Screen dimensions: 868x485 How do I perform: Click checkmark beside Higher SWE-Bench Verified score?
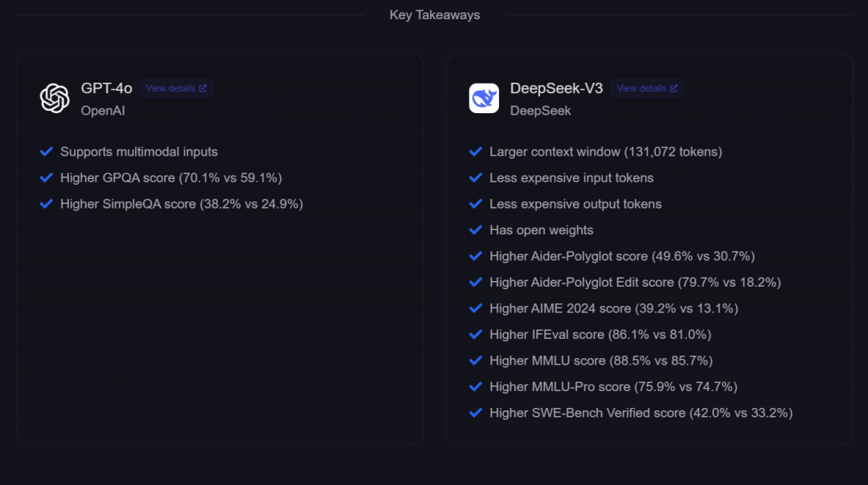[476, 413]
